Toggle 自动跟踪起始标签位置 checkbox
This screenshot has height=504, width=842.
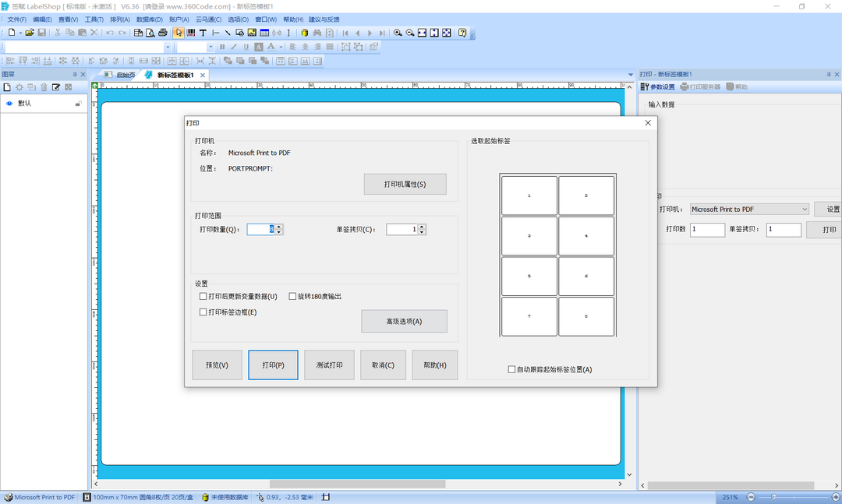(512, 370)
